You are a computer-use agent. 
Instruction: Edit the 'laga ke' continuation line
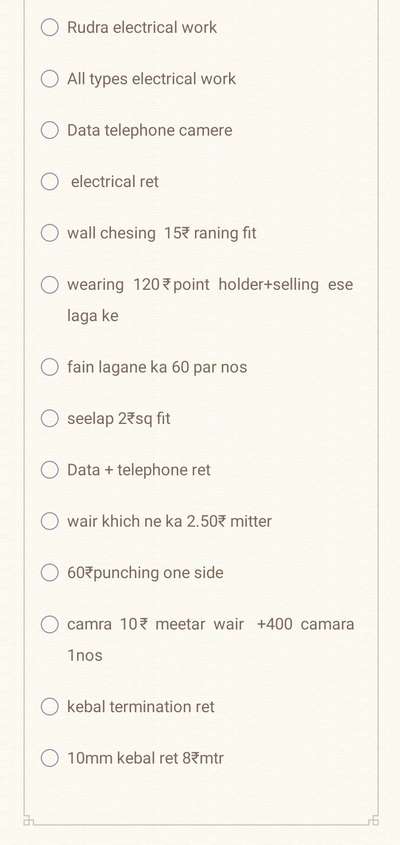[x=92, y=316]
